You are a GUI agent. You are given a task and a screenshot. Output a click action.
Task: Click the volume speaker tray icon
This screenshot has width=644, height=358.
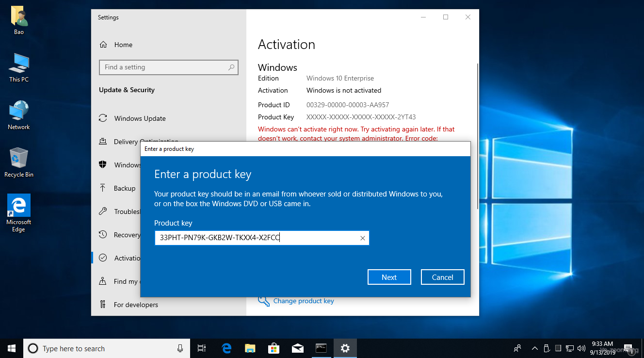click(581, 348)
